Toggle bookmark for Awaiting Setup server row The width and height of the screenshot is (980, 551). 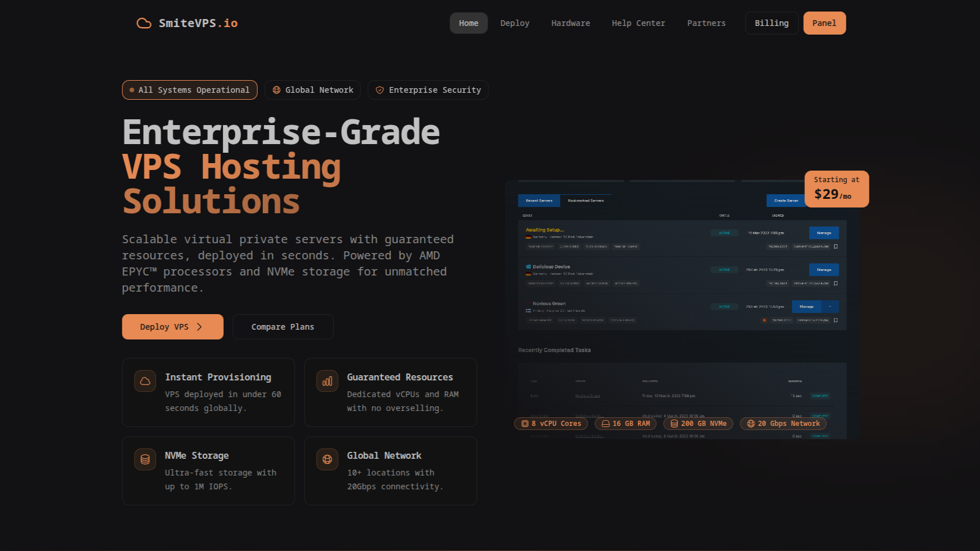(836, 247)
